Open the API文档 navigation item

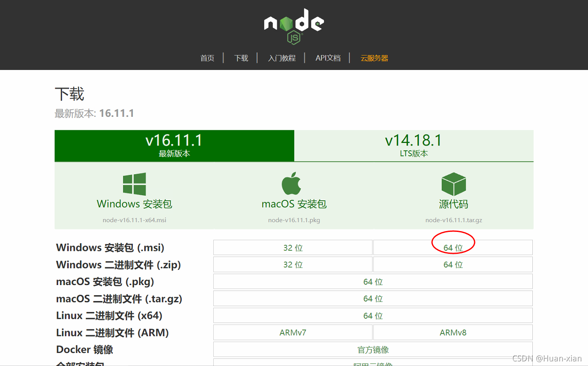(x=328, y=58)
